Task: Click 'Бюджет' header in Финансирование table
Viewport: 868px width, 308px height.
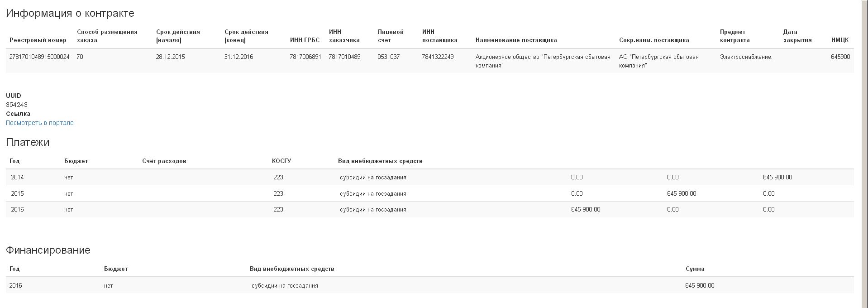Action: pos(116,269)
